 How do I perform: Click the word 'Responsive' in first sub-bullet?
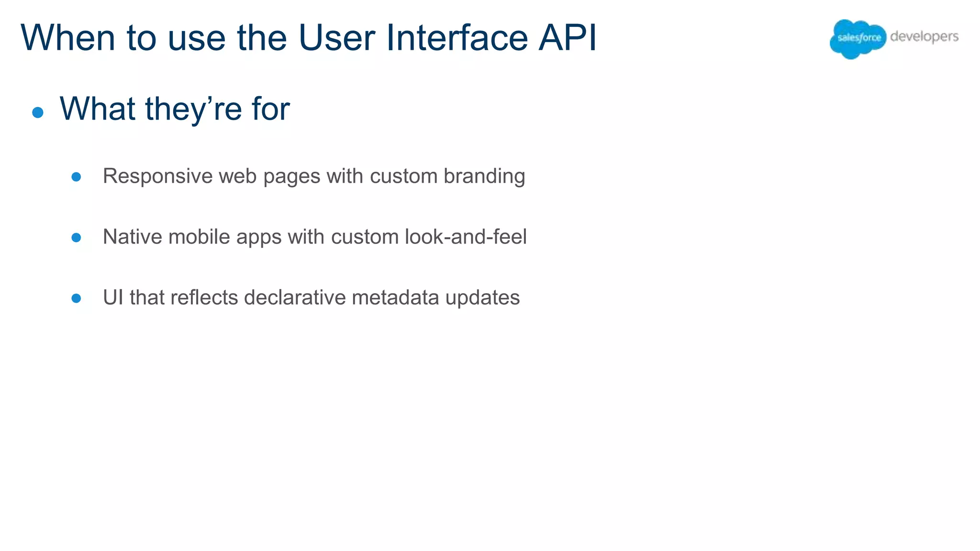pyautogui.click(x=157, y=176)
